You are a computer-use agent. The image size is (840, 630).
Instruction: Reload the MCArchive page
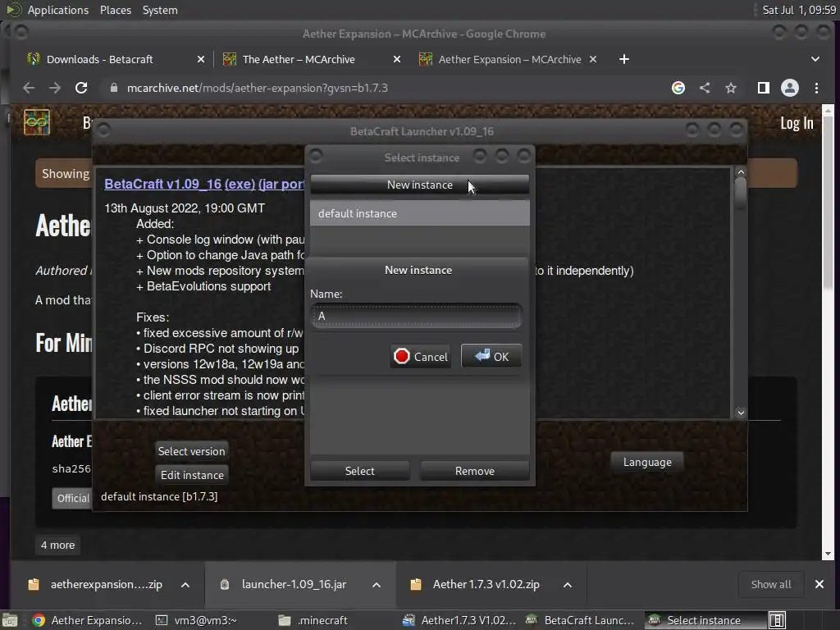(81, 88)
